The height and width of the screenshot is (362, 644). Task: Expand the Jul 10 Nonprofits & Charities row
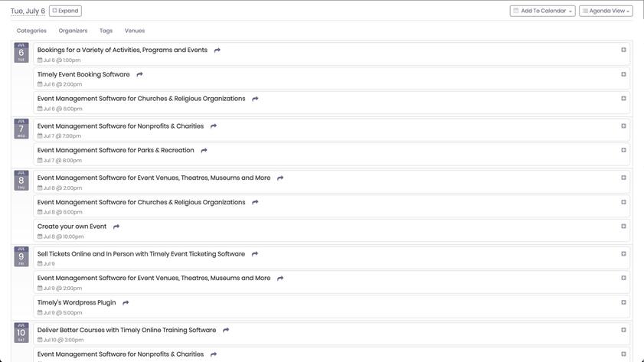(623, 354)
